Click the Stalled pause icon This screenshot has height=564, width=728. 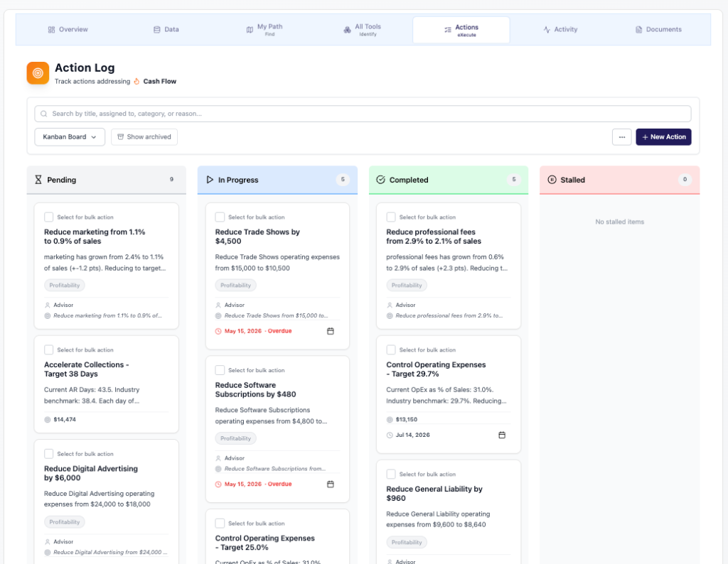(x=552, y=180)
